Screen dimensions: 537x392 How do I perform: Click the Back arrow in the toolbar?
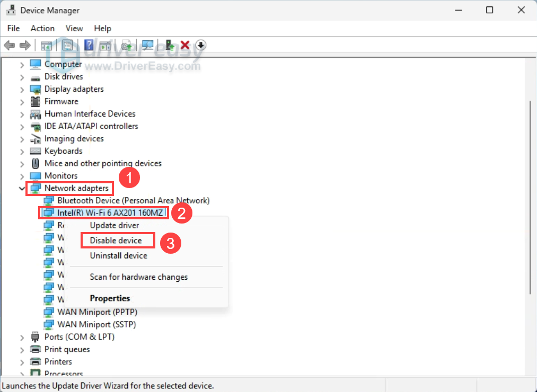9,45
